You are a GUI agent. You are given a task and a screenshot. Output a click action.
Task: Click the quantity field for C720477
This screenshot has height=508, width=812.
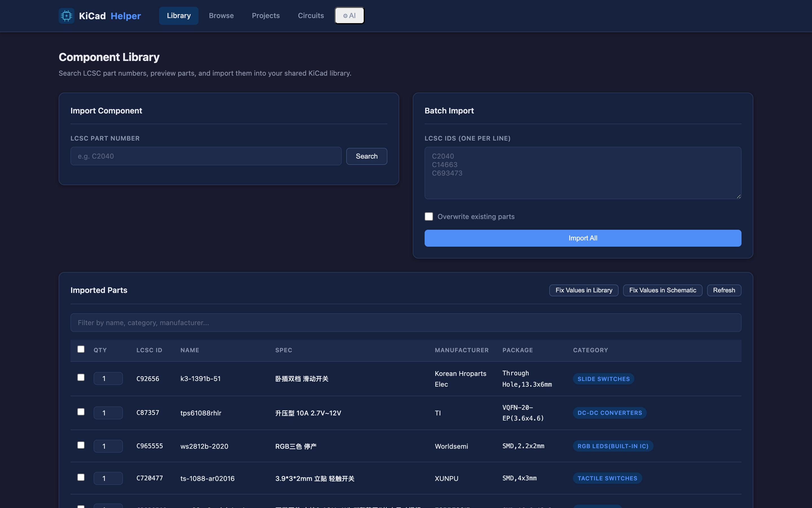point(108,478)
